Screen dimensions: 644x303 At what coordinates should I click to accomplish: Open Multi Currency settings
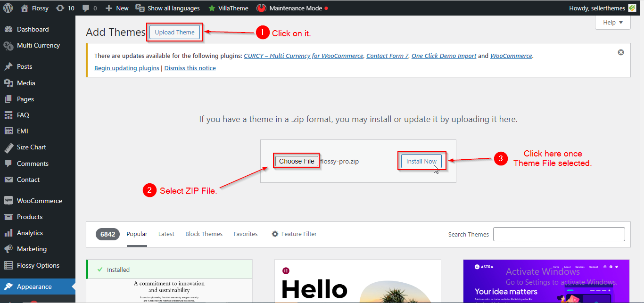(38, 45)
